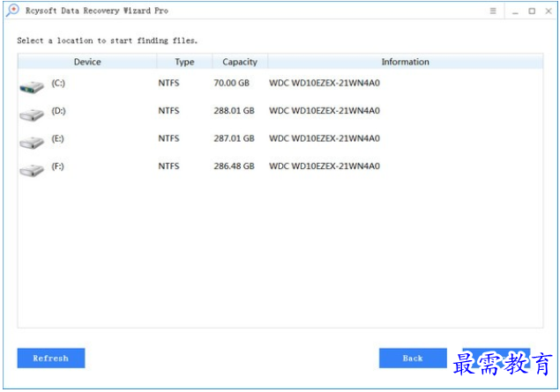The image size is (560, 392).
Task: Click WDC WD10EZEX info in E: row
Action: (x=325, y=139)
